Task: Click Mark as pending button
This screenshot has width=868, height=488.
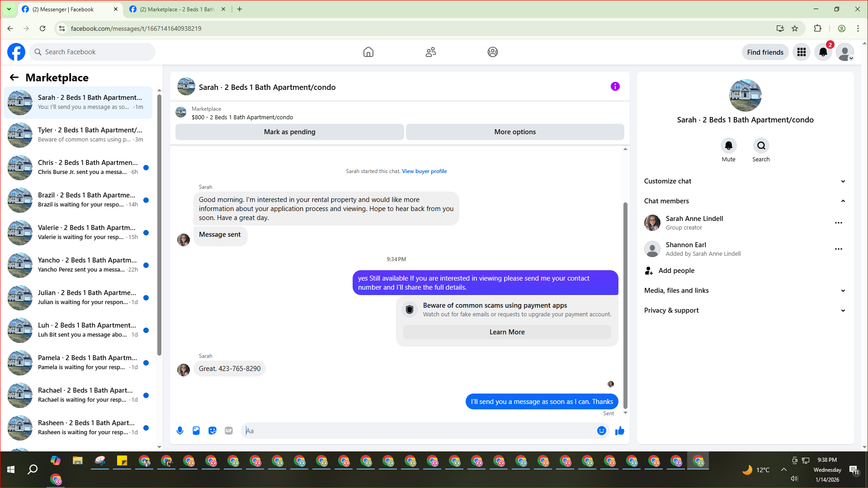Action: (x=289, y=132)
